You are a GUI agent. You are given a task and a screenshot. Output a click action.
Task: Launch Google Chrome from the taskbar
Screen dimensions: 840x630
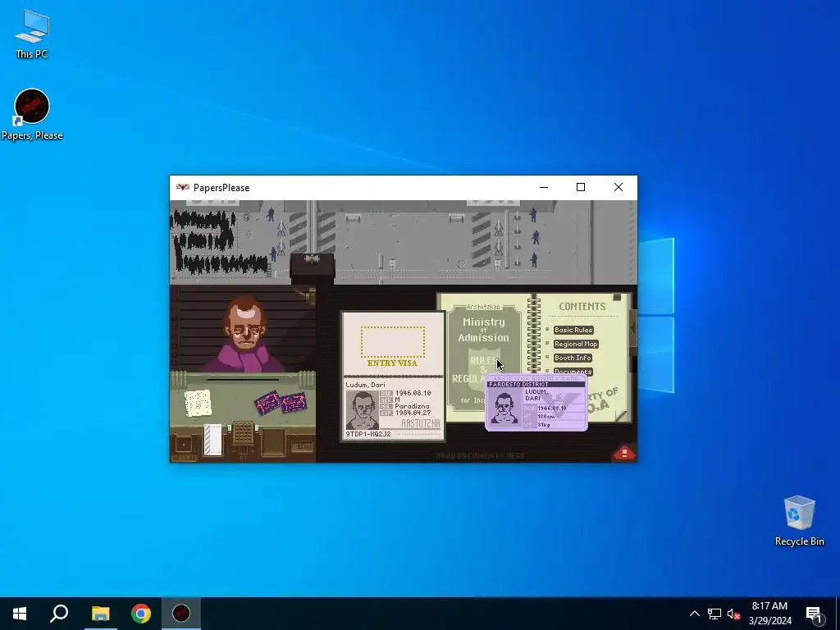tap(141, 614)
